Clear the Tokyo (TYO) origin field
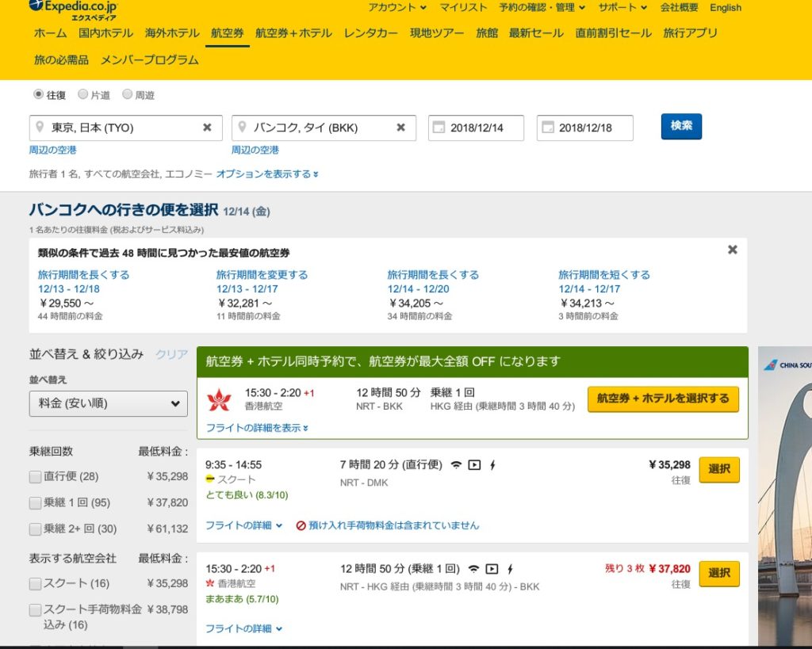This screenshot has width=812, height=649. pyautogui.click(x=207, y=128)
